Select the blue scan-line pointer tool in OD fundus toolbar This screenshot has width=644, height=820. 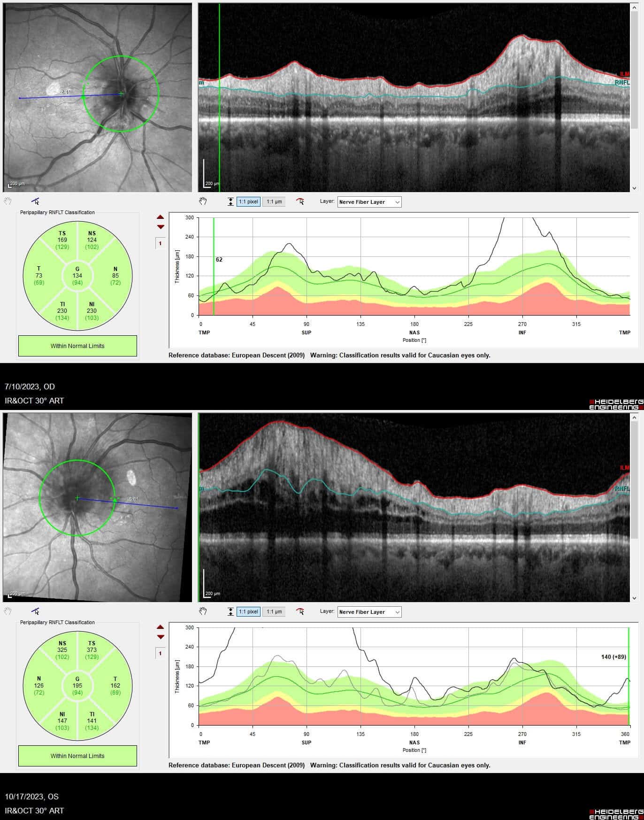35,201
